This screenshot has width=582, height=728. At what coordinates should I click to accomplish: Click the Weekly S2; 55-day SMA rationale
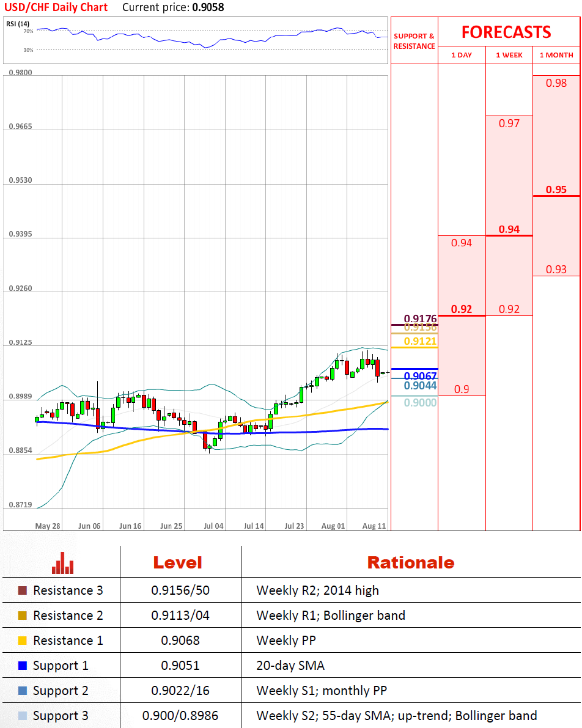coord(397,716)
